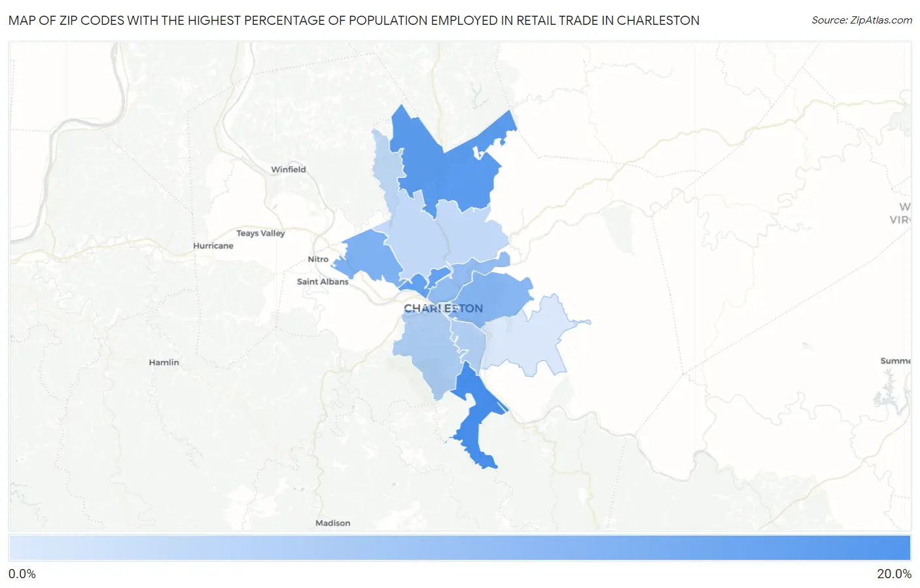Click the Hurricane town label
The width and height of the screenshot is (920, 588).
click(x=213, y=246)
